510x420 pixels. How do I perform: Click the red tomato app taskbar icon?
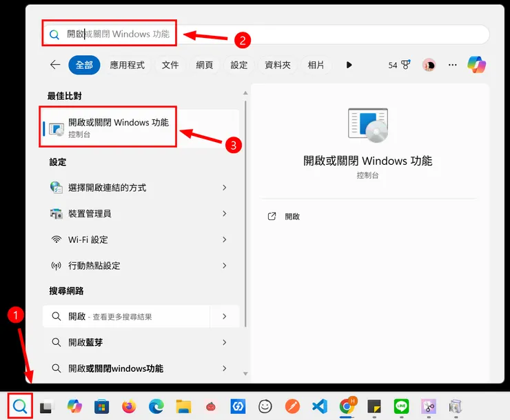coord(211,407)
